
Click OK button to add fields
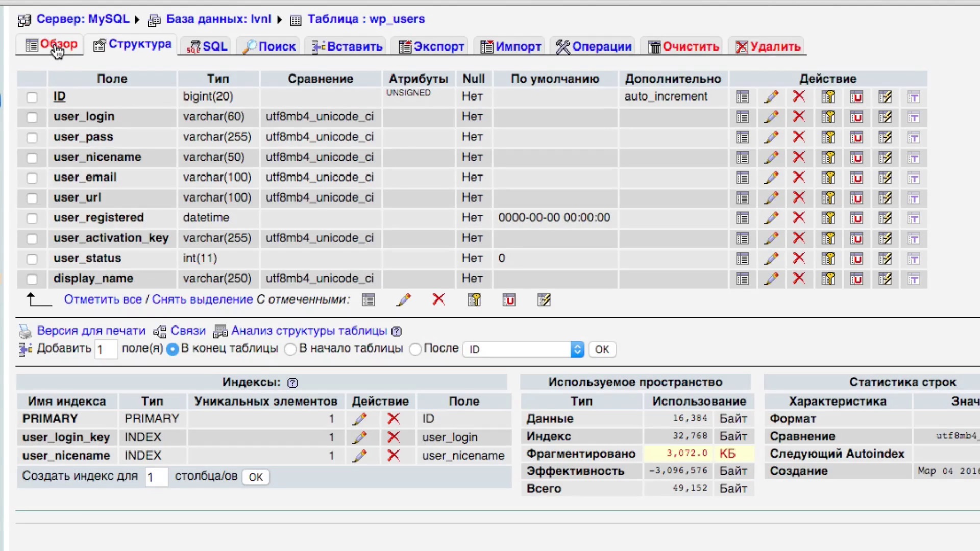[602, 349]
